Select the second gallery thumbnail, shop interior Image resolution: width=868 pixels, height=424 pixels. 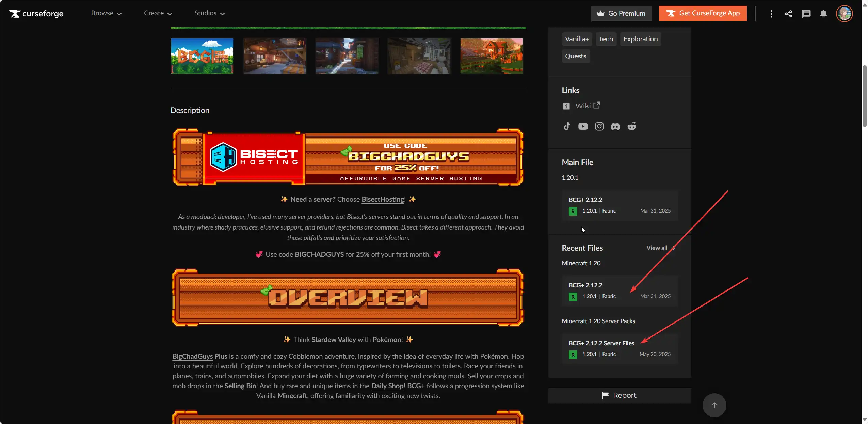(274, 56)
